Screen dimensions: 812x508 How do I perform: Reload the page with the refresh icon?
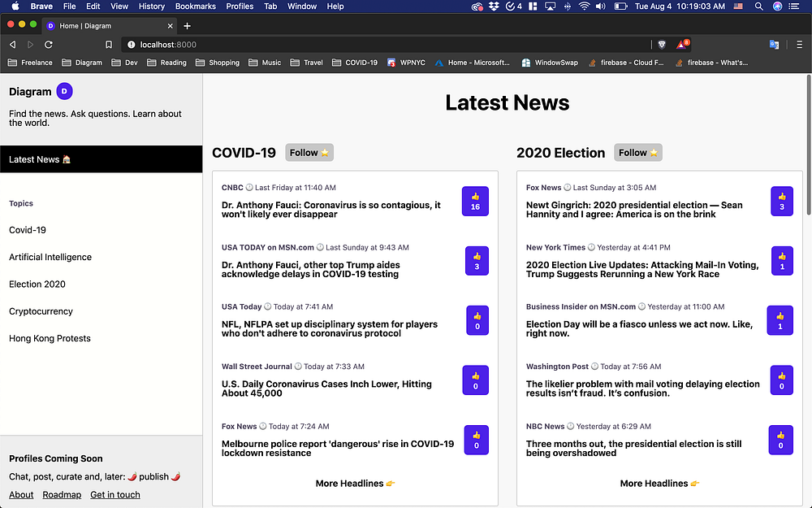point(49,45)
